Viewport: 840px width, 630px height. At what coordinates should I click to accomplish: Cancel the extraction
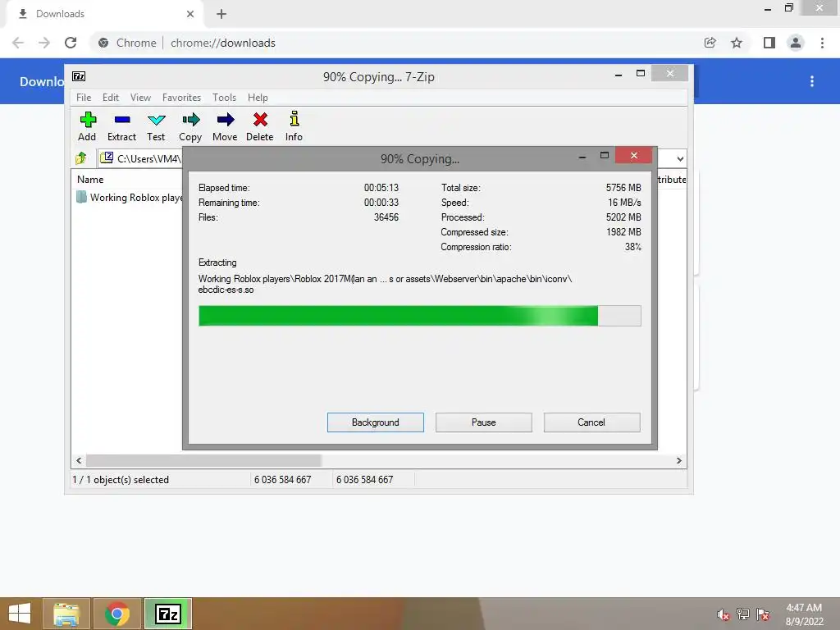(591, 422)
